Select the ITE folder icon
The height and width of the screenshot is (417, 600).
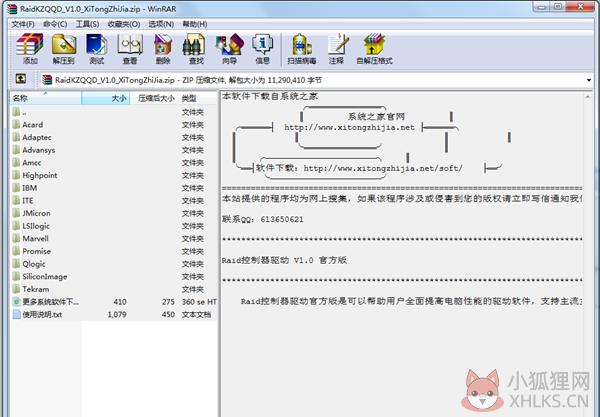point(16,200)
